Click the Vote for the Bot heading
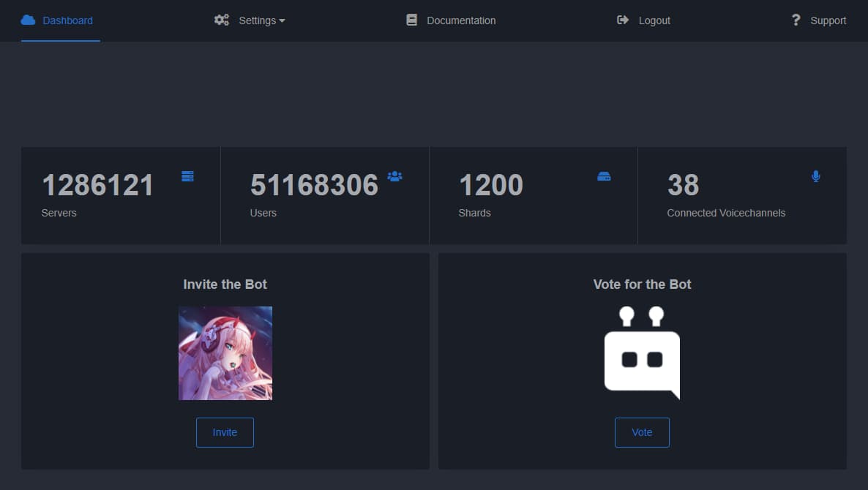 pyautogui.click(x=642, y=284)
